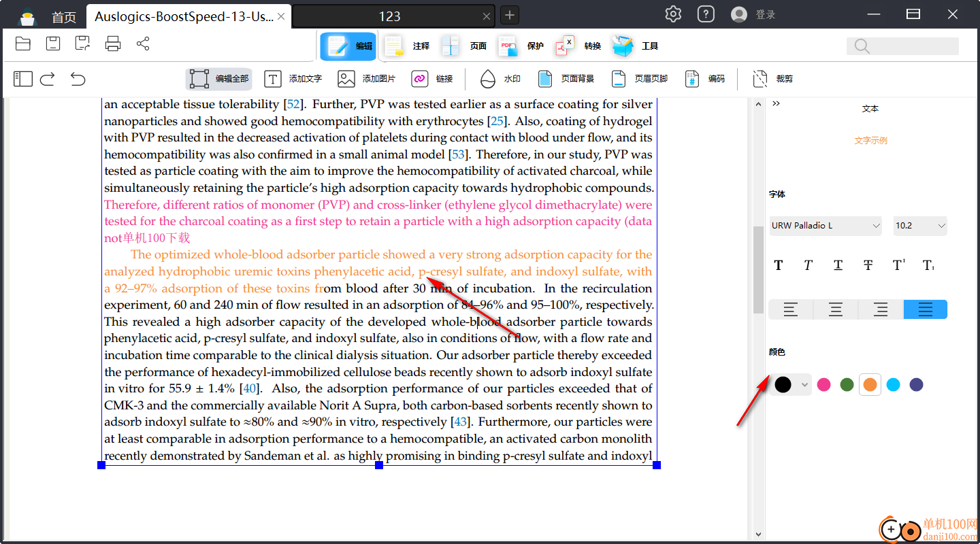Collapse the right text panel
The width and height of the screenshot is (980, 544).
pyautogui.click(x=776, y=103)
